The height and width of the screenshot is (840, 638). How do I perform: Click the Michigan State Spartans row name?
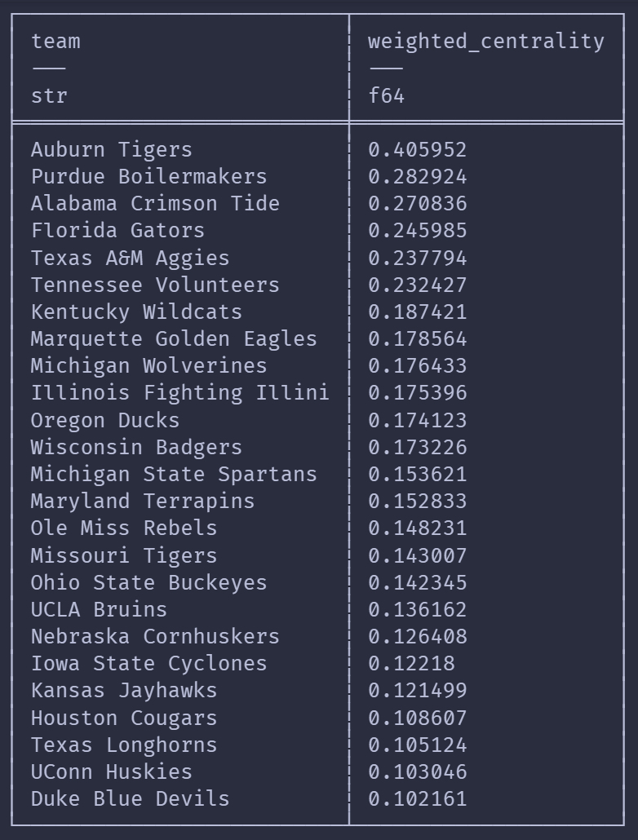tap(174, 474)
